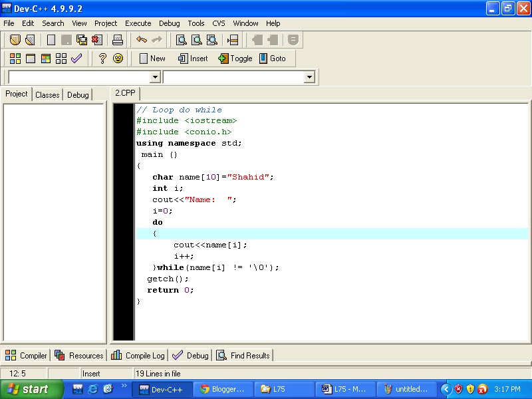Open the Window menu
Image resolution: width=532 pixels, height=399 pixels.
coord(245,23)
